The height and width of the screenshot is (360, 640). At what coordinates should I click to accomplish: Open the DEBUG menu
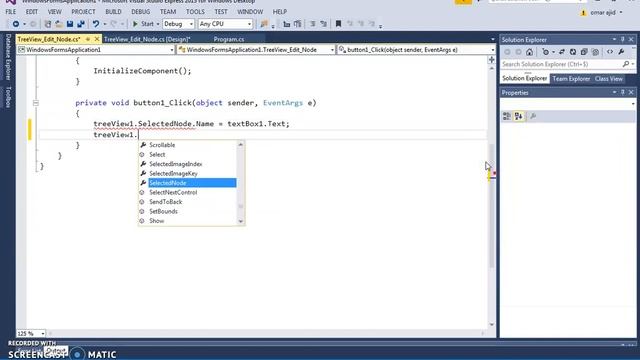(140, 12)
